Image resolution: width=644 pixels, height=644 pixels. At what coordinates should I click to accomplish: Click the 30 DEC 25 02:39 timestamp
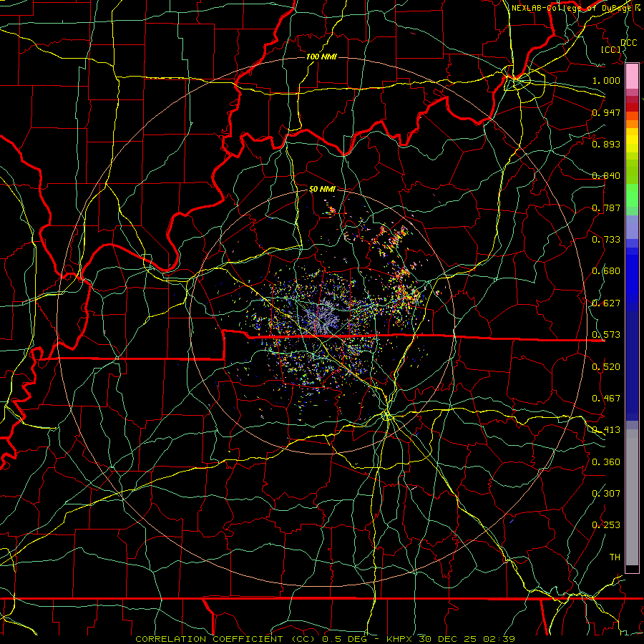[467, 639]
